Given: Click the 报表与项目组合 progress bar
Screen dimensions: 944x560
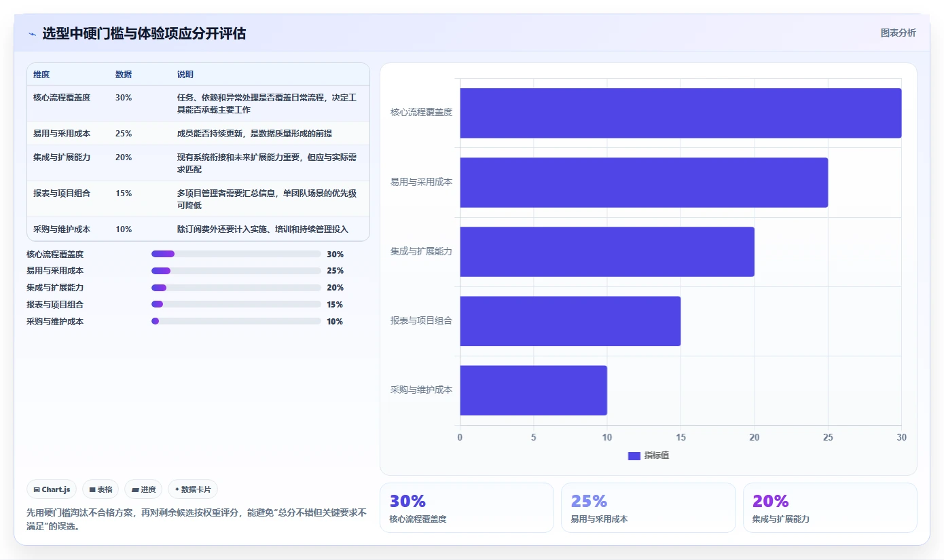Looking at the screenshot, I should [236, 304].
